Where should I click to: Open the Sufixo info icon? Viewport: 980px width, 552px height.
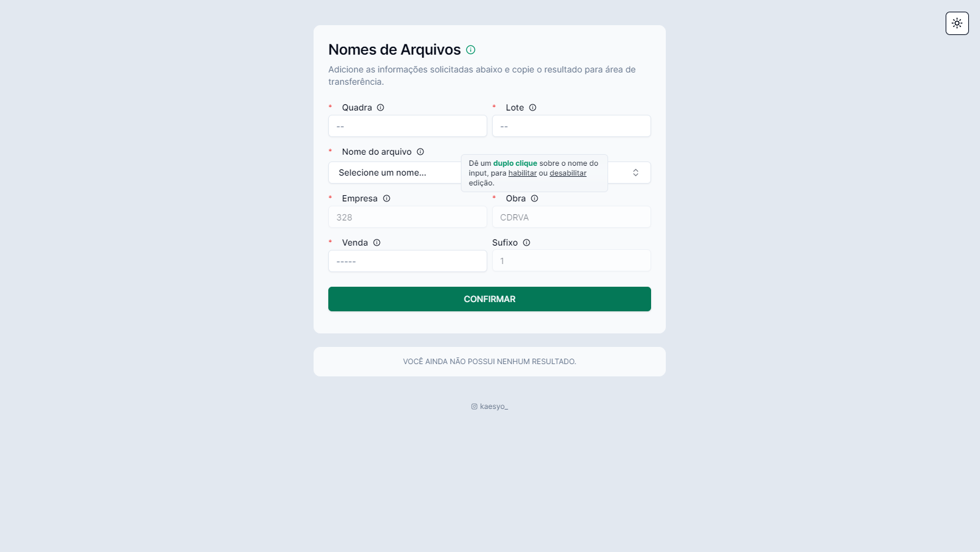[x=527, y=243]
